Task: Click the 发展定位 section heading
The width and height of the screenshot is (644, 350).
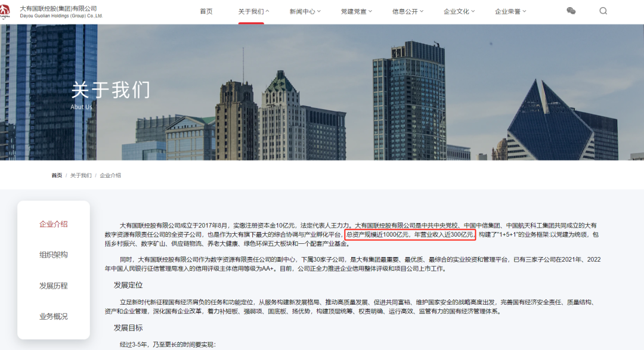Action: pyautogui.click(x=128, y=285)
